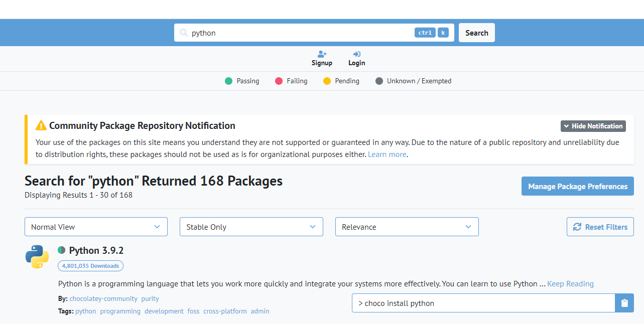Click the Unknown / Exempted legend label
This screenshot has height=324, width=644.
click(419, 81)
